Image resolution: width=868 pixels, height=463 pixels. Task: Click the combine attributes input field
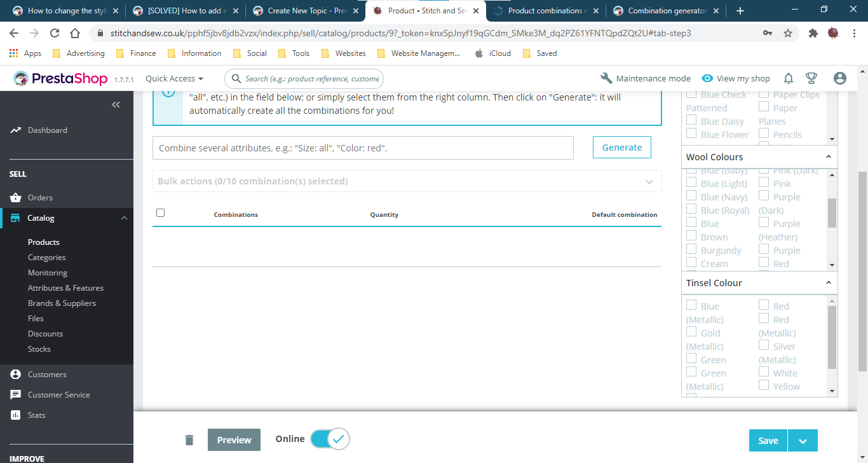point(363,148)
